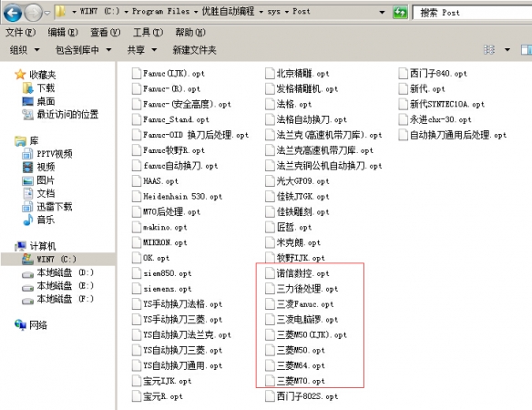
Task: Open the change view icon in toolbar
Action: pyautogui.click(x=489, y=50)
